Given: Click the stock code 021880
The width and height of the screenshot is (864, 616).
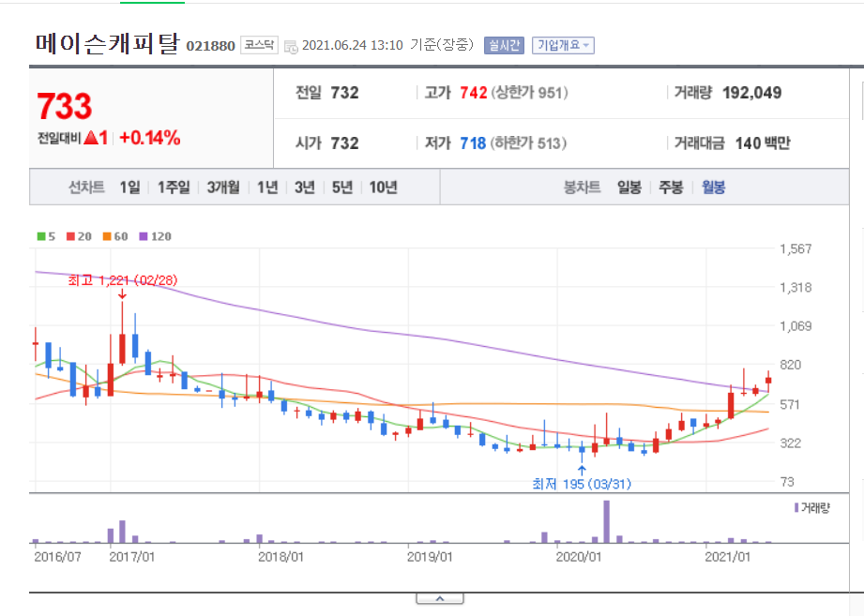Looking at the screenshot, I should click(x=210, y=46).
